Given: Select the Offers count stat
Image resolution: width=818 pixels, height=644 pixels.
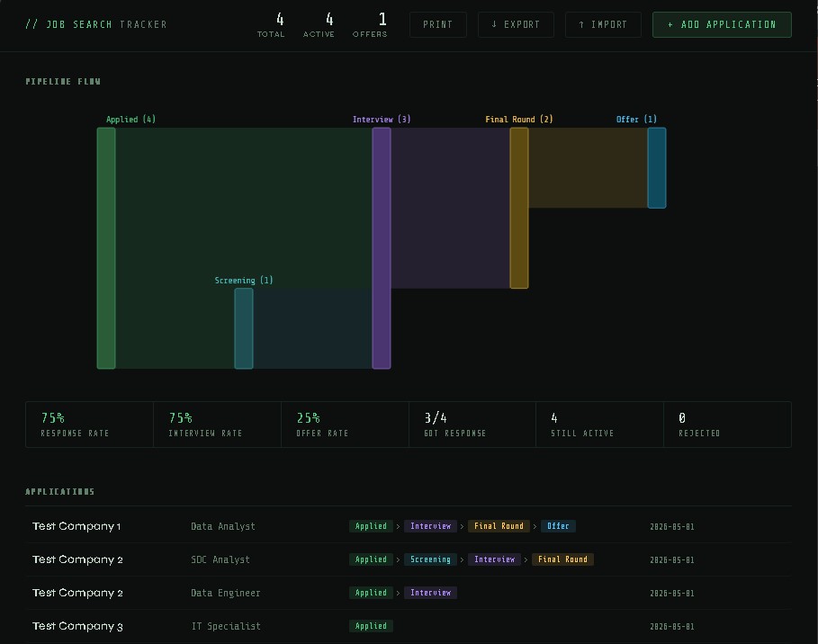Looking at the screenshot, I should click(x=370, y=25).
